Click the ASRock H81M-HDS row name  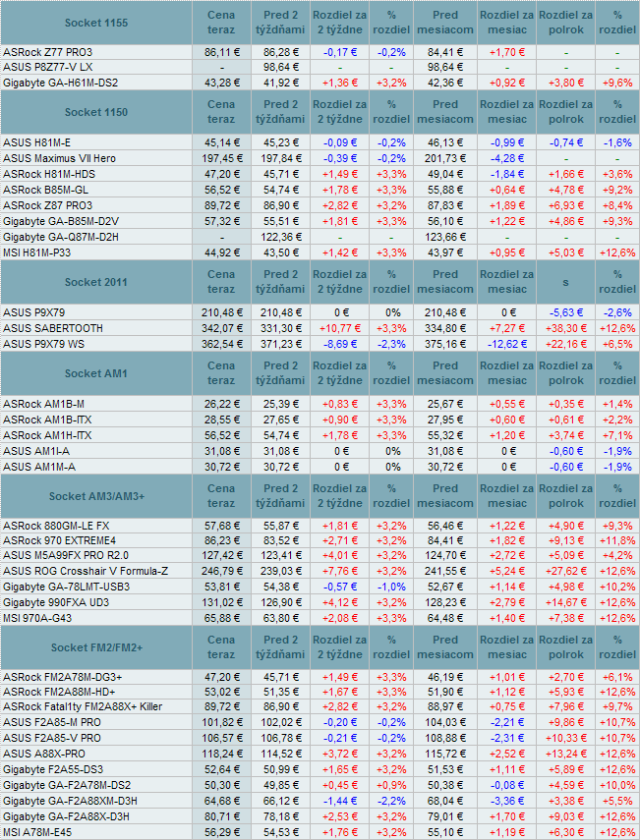coord(49,174)
